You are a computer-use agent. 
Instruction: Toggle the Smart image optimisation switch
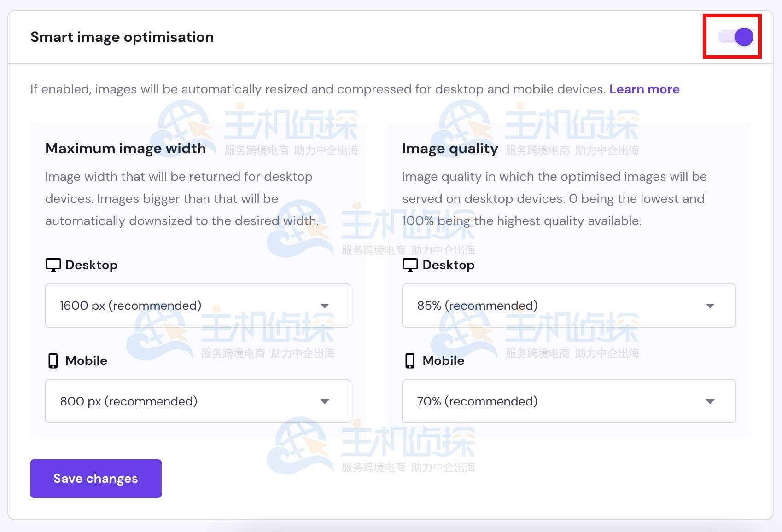coord(735,37)
